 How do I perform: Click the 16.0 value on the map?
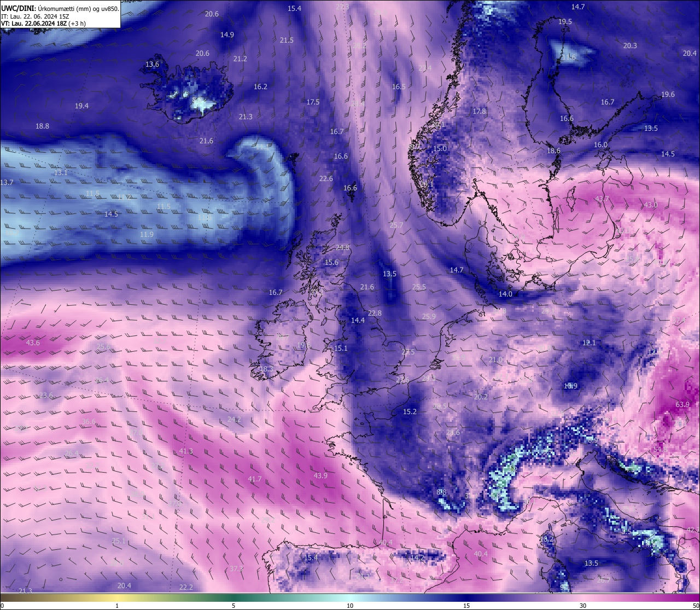coord(600,144)
